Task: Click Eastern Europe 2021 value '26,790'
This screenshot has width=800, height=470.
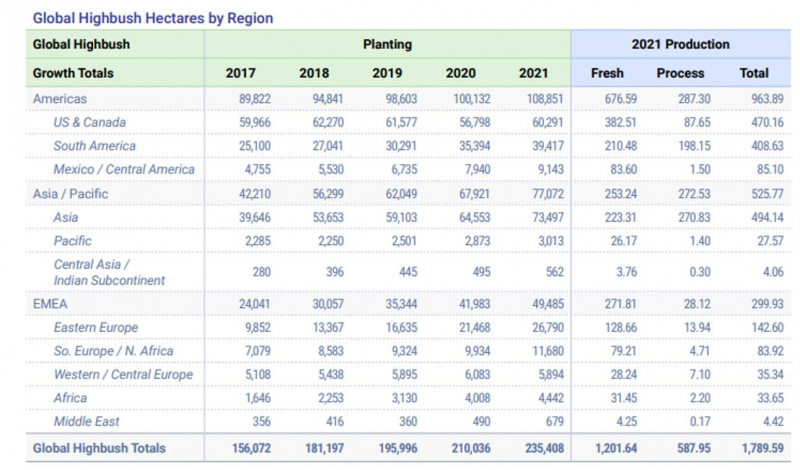Action: [548, 328]
